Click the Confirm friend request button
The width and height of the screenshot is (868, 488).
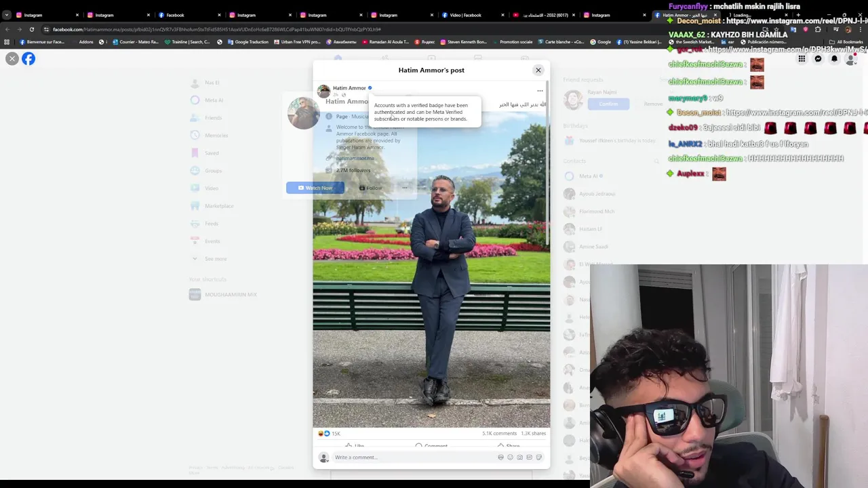608,104
